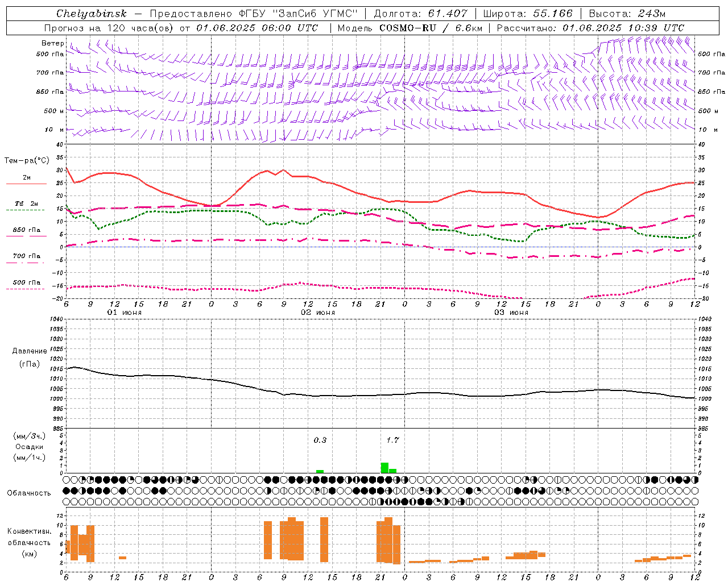This screenshot has height=582, width=728.
Task: Click the dashed line sample under "Td 2м"
Action: 26,210
